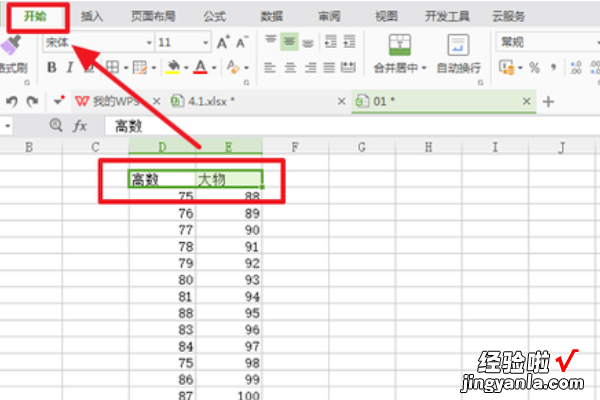
Task: Switch to the 页面布局 tab
Action: 153,16
